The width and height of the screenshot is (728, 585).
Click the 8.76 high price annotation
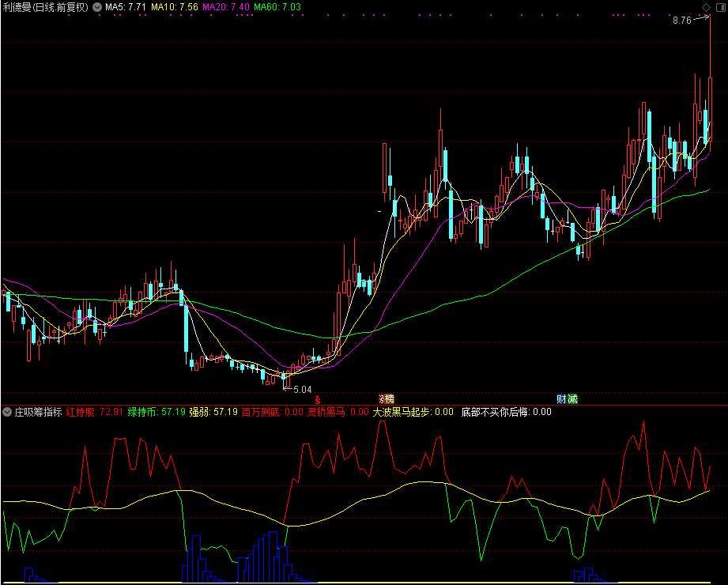point(681,21)
